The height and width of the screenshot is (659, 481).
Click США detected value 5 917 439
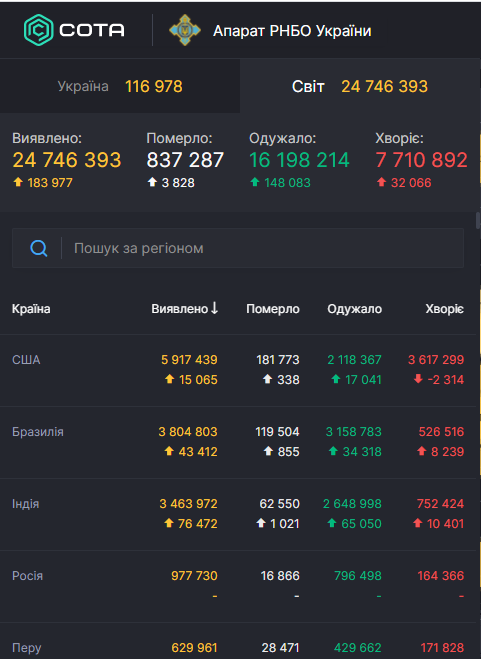pos(189,360)
